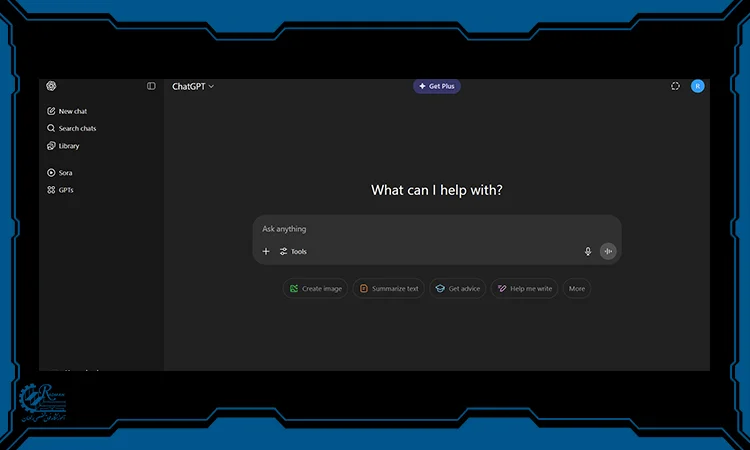Click the Get Plus button
The width and height of the screenshot is (750, 450).
coord(437,86)
